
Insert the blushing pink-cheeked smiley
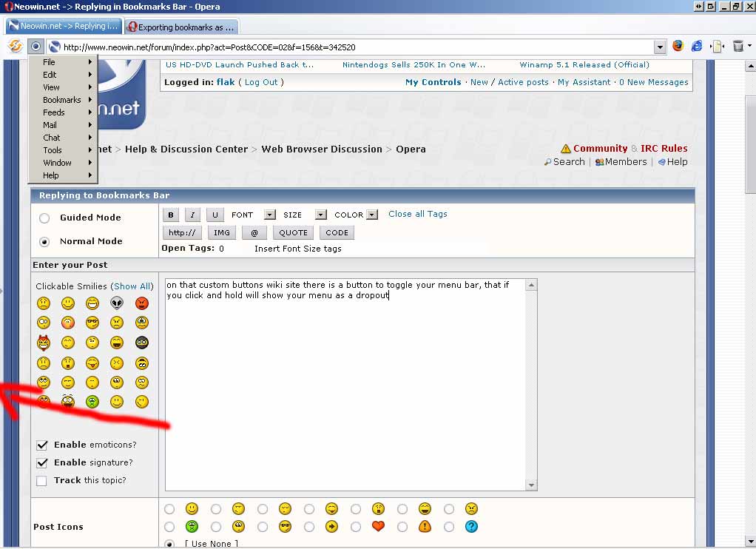(x=68, y=323)
